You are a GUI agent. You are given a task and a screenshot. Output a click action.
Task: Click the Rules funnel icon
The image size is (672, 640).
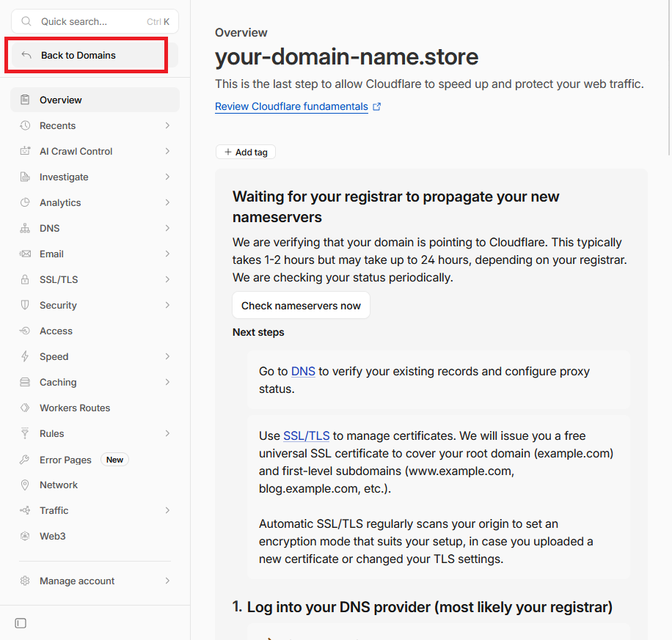(25, 433)
